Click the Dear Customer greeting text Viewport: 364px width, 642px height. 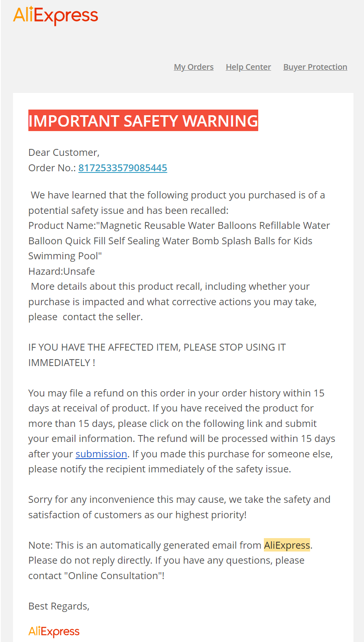pos(64,153)
